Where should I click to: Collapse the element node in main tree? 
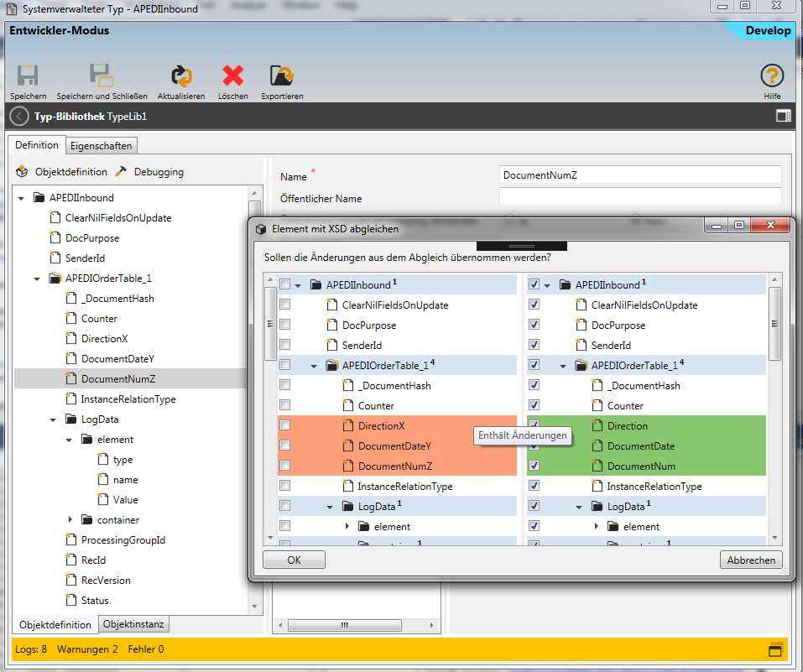click(x=69, y=440)
